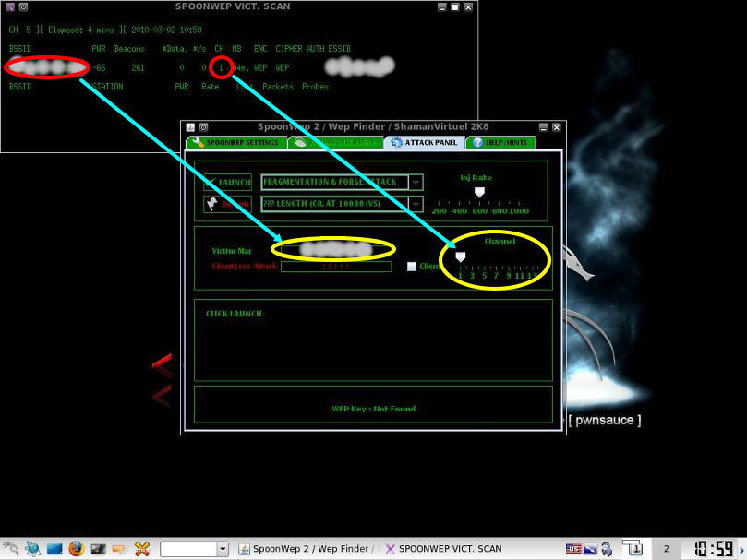
Task: Switch to virtual desktop 2 in the pager
Action: 666,549
